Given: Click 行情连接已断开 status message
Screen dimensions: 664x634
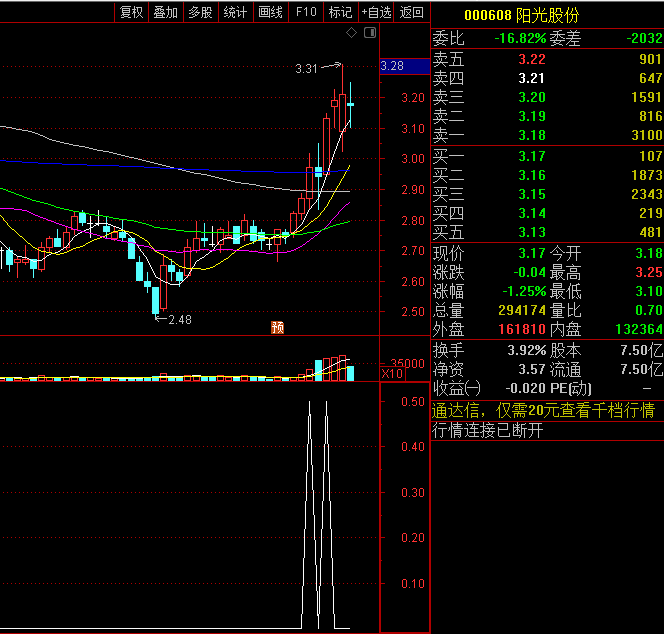Looking at the screenshot, I should click(x=487, y=431).
